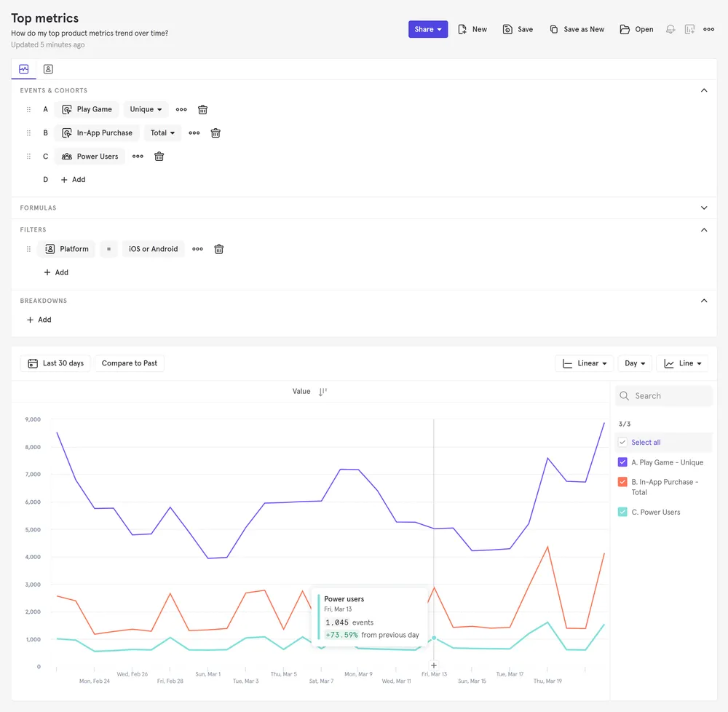728x712 pixels.
Task: Click the report description text
Action: pyautogui.click(x=90, y=33)
